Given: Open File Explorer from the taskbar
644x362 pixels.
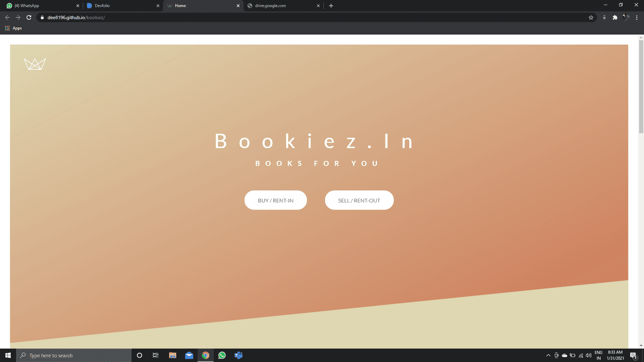Looking at the screenshot, I should [x=173, y=355].
